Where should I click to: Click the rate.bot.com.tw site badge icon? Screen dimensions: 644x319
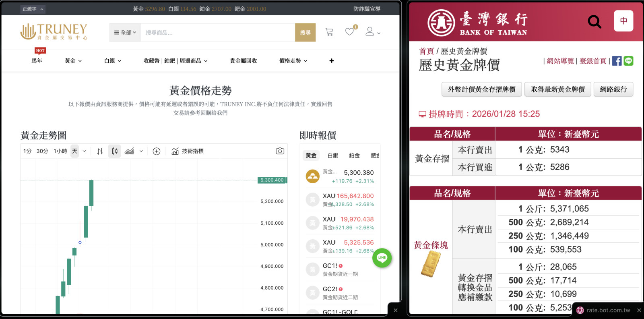[580, 310]
